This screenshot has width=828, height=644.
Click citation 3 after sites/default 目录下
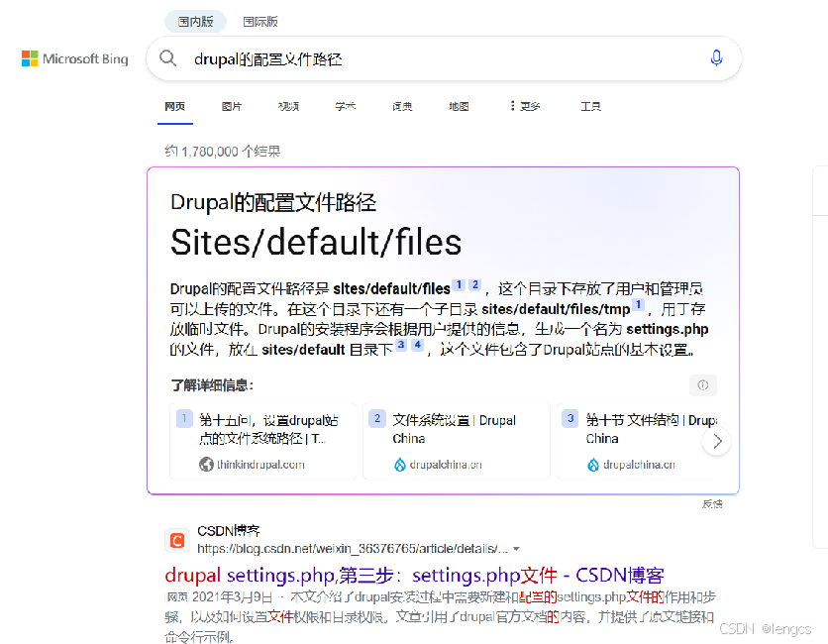click(401, 345)
